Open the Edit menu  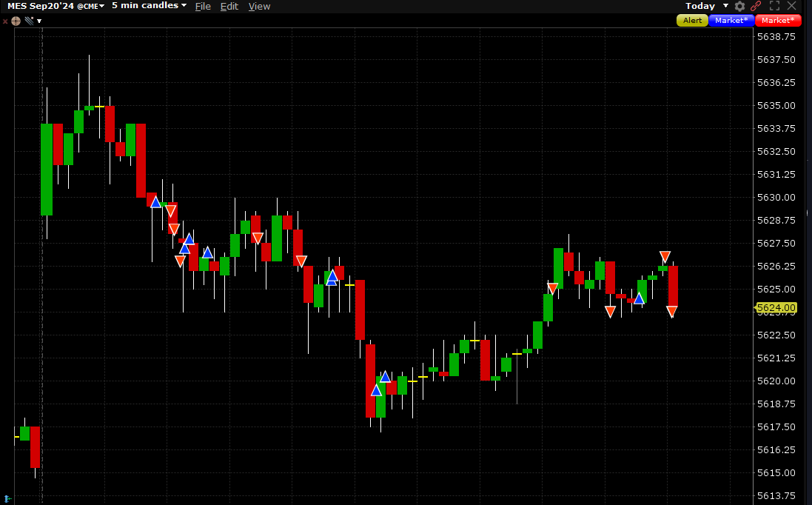click(229, 6)
